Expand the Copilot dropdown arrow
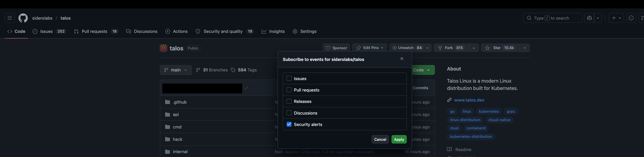Image resolution: width=644 pixels, height=157 pixels. (x=598, y=18)
